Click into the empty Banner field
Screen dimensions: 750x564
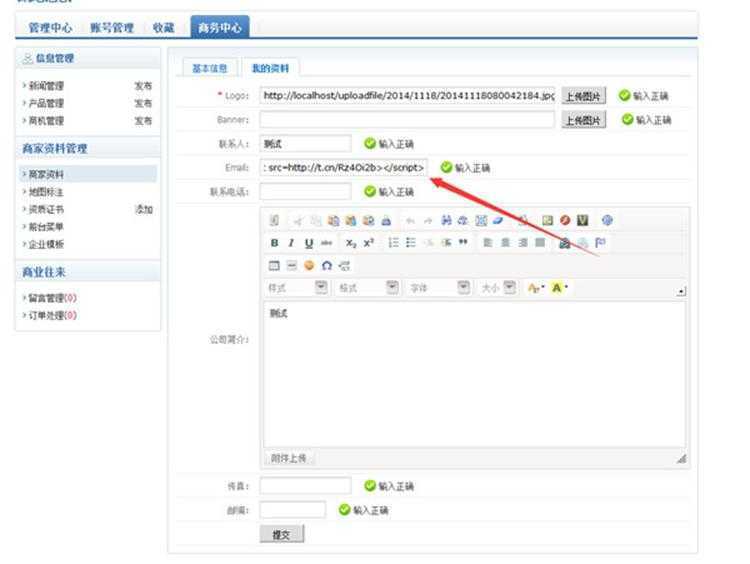pos(408,120)
